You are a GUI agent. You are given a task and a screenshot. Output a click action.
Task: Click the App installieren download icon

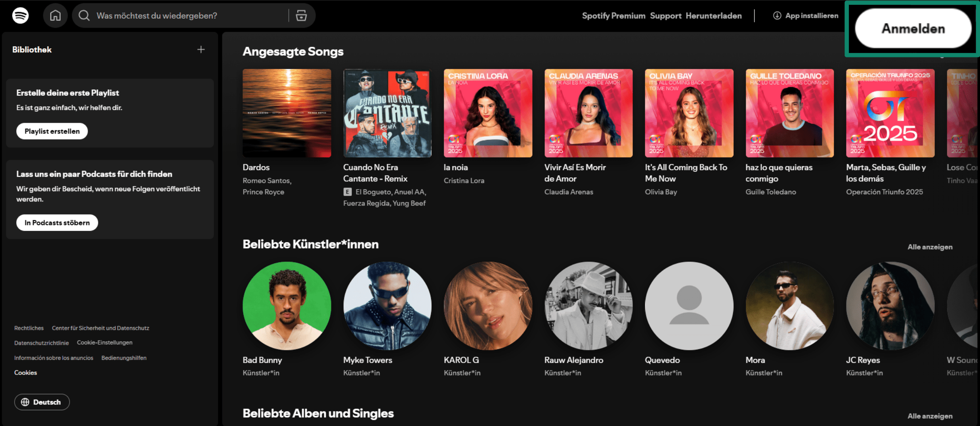coord(777,16)
